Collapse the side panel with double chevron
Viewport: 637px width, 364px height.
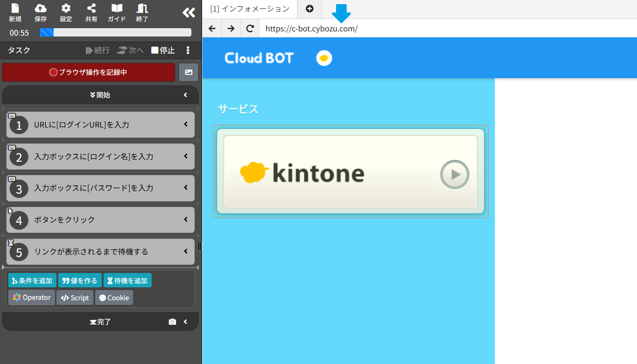point(189,12)
